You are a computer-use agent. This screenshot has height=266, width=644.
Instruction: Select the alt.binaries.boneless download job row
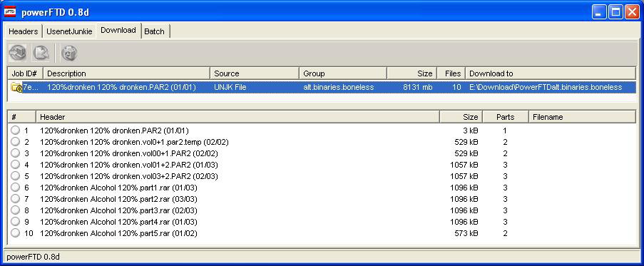click(322, 88)
